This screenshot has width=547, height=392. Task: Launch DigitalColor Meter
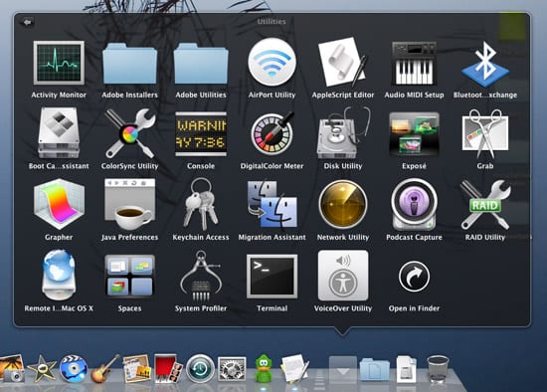tap(273, 133)
